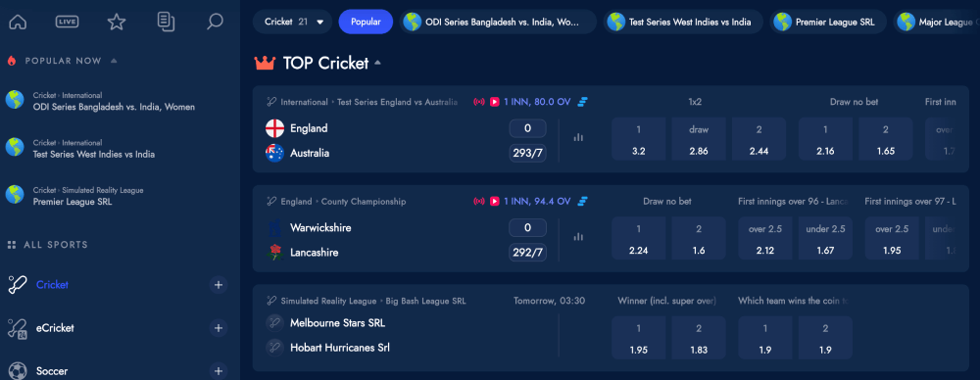Open the bet slip documents icon
Screen dimensions: 980x380
click(166, 22)
